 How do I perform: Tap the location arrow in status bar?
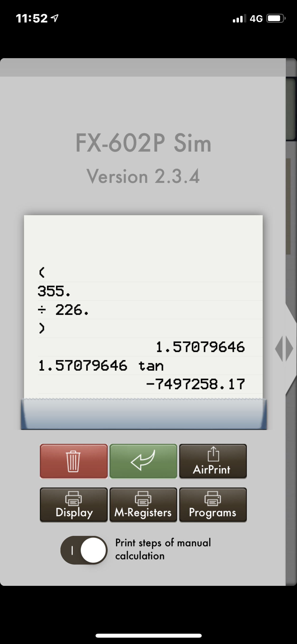point(54,18)
